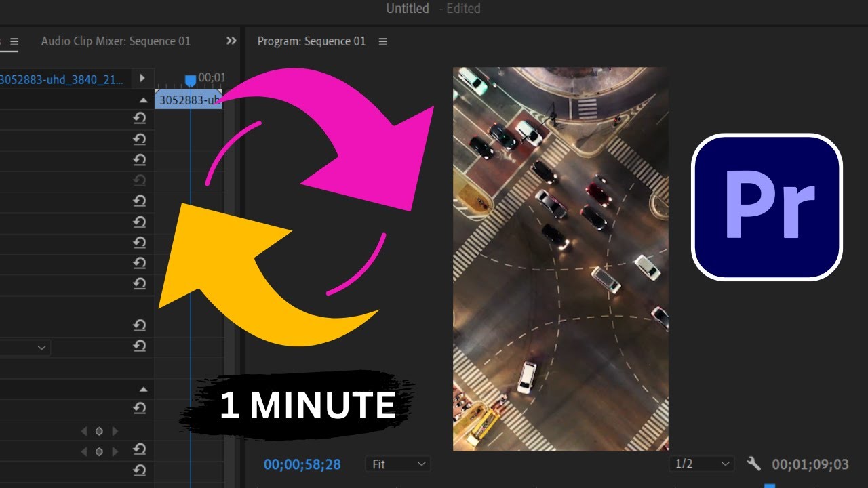The height and width of the screenshot is (488, 868).
Task: Add keyframe diamond in row with reset icon
Action: pos(99,451)
